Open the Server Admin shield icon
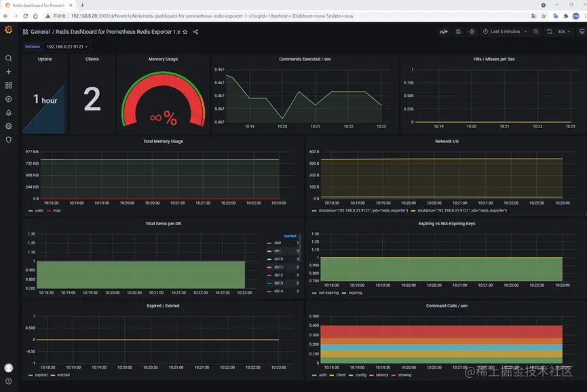The image size is (587, 392). click(9, 140)
